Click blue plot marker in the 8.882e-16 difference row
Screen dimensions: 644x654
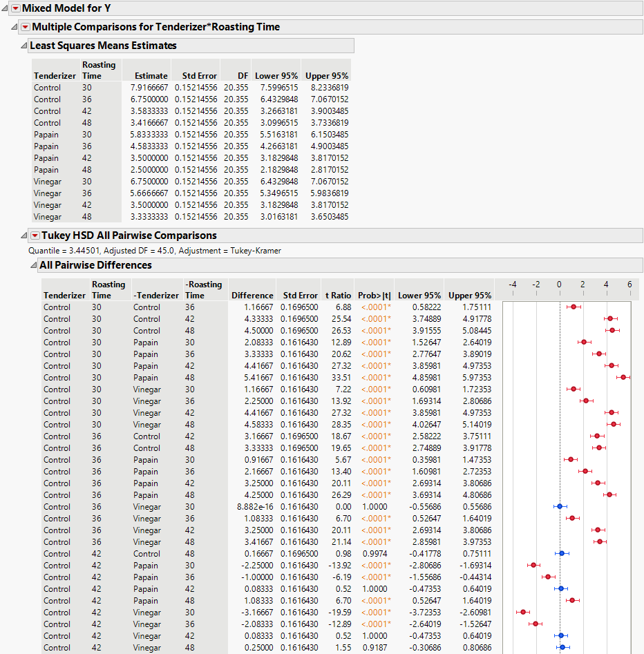tap(560, 506)
